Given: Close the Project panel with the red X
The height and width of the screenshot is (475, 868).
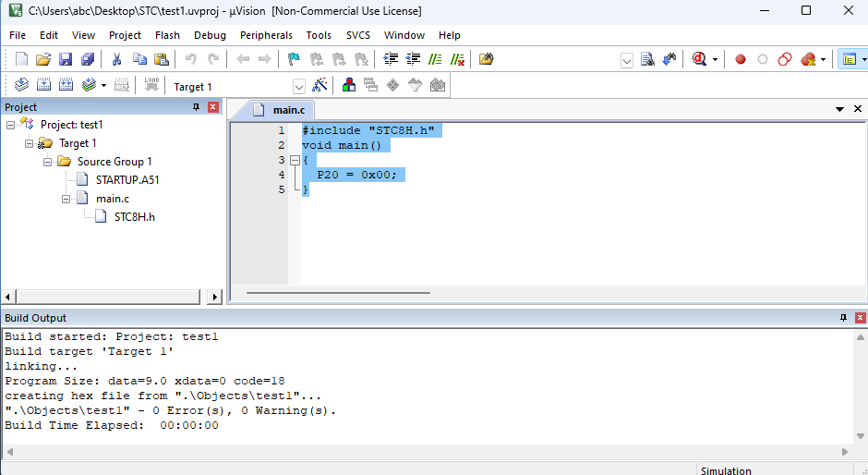Looking at the screenshot, I should 213,107.
